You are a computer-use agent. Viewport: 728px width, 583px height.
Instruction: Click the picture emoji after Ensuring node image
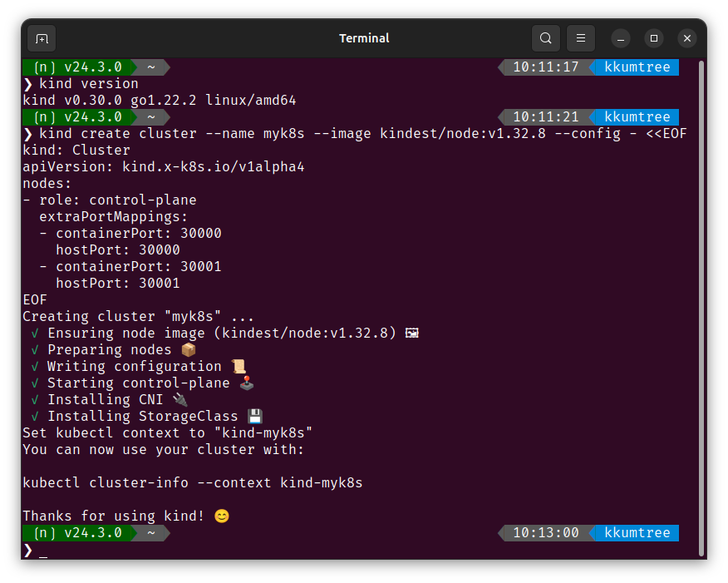412,333
